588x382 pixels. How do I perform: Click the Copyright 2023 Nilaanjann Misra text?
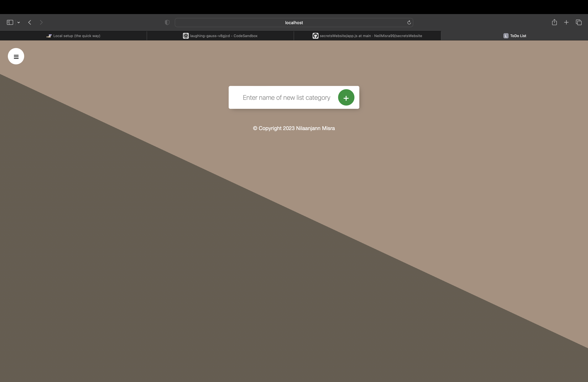294,128
